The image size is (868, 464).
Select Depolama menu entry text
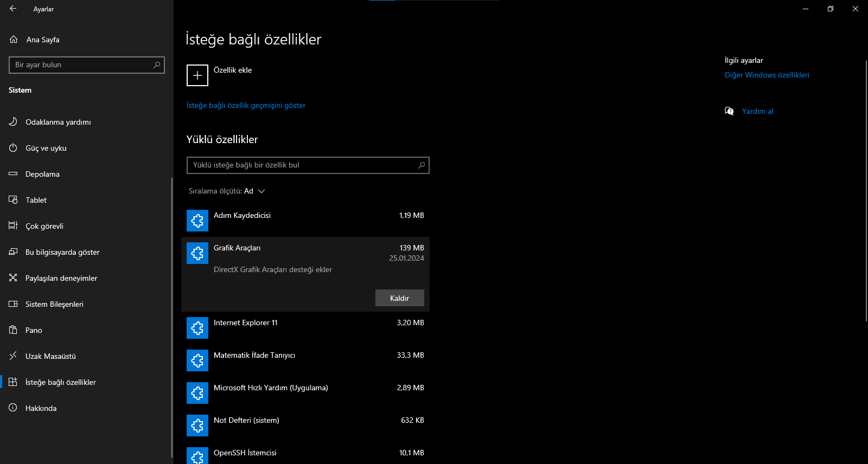click(x=42, y=174)
